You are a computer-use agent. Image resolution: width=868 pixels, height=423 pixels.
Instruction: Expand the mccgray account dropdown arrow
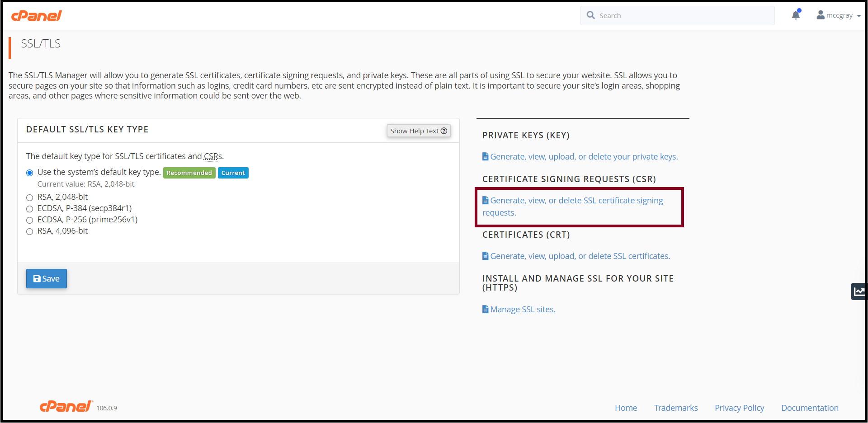click(x=859, y=16)
